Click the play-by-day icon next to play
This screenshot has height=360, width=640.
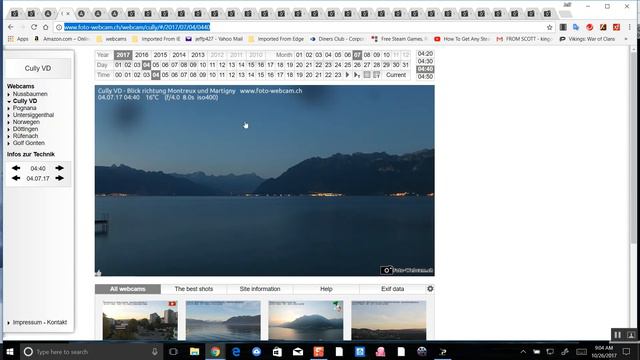pyautogui.click(x=357, y=75)
